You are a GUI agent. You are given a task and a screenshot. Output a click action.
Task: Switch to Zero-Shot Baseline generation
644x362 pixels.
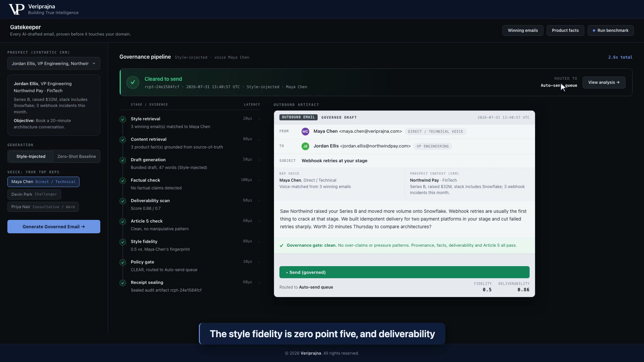pyautogui.click(x=76, y=157)
